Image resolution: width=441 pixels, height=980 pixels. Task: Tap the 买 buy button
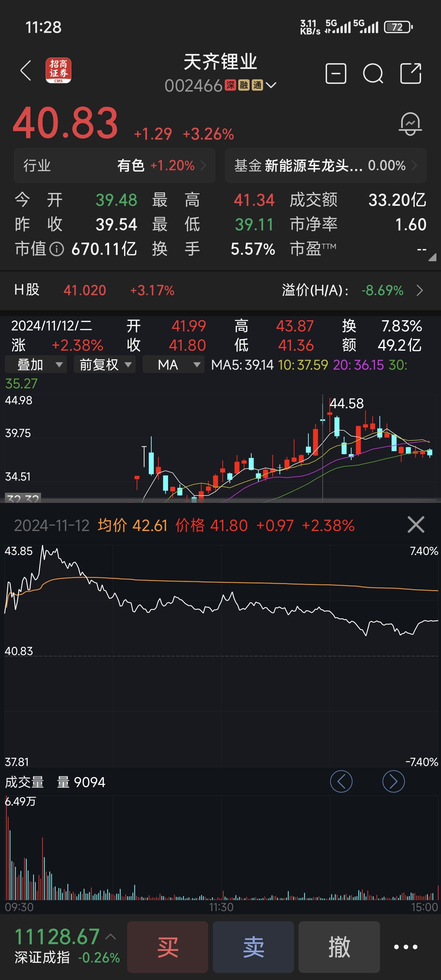coord(168,947)
